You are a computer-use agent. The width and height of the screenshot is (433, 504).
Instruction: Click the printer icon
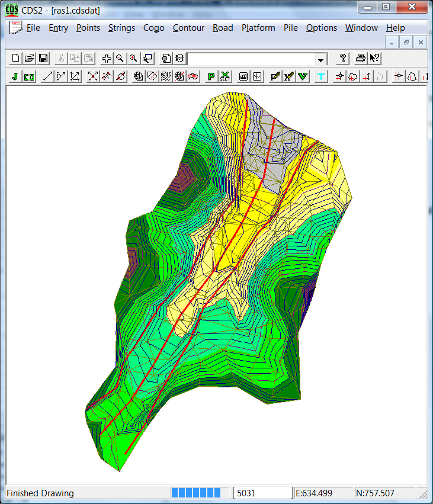360,58
